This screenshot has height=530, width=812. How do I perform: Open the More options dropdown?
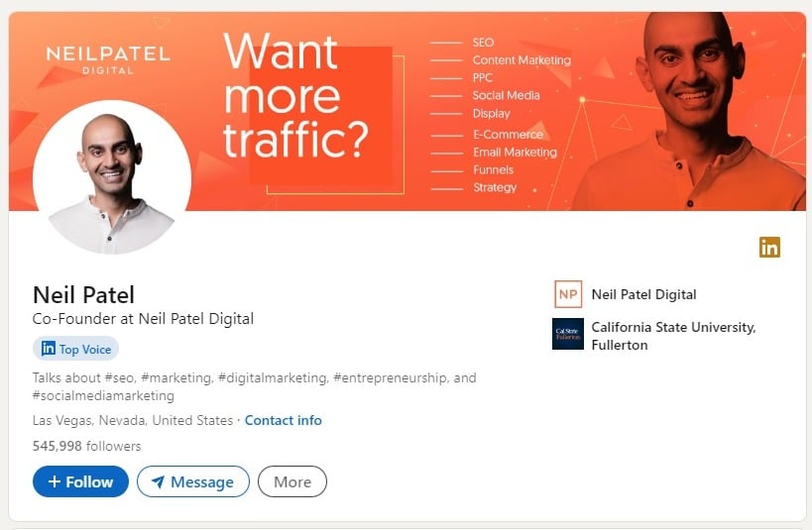tap(292, 482)
